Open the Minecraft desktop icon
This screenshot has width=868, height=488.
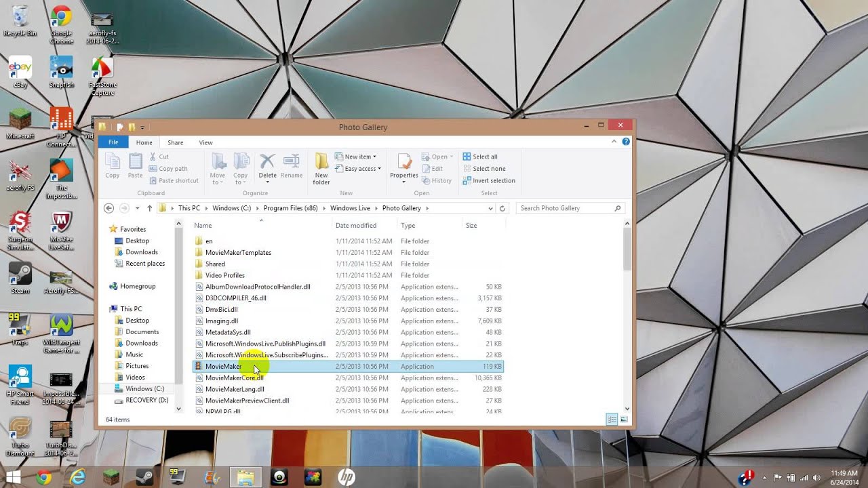pos(20,123)
